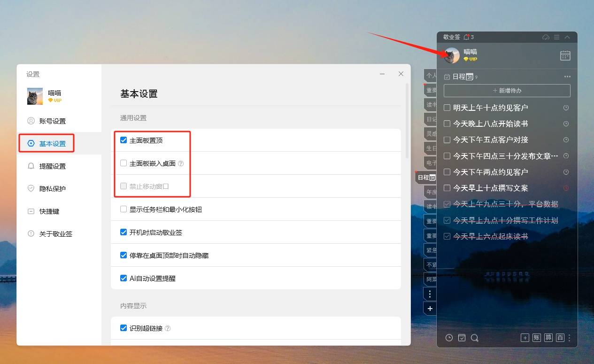Switch to the 日程 side tab
Screen dimensions: 594x364
click(x=426, y=177)
